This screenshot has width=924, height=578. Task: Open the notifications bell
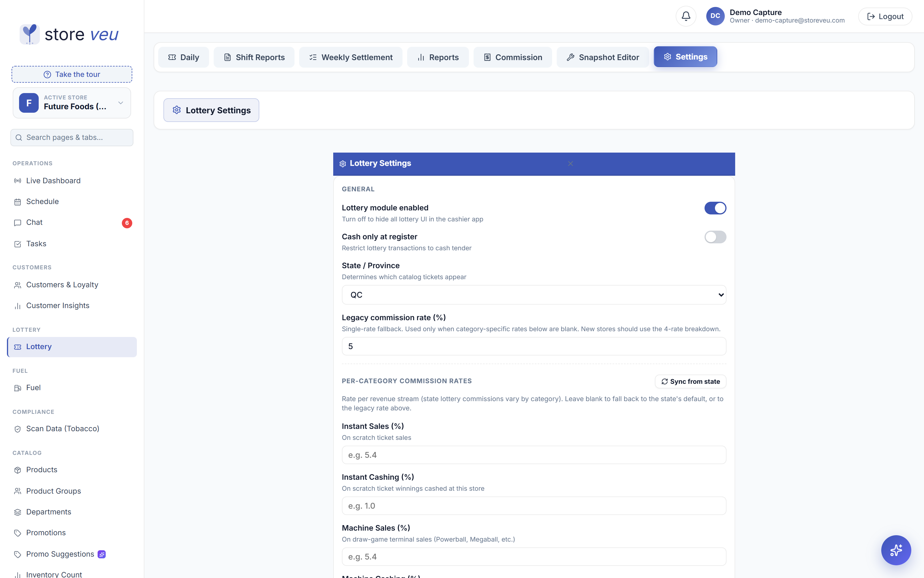(686, 16)
